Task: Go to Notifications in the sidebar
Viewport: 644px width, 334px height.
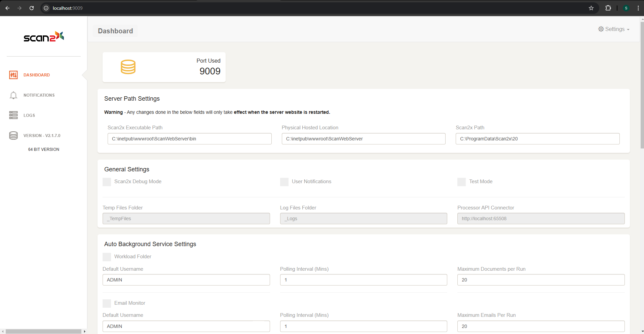Action: click(x=39, y=95)
